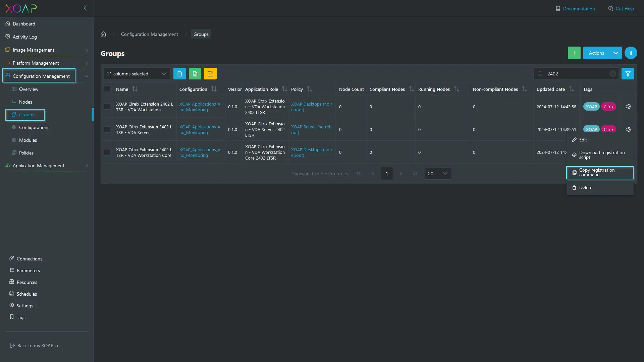Image resolution: width=644 pixels, height=362 pixels.
Task: Sort by the Compliant Nodes column
Action: 412,89
